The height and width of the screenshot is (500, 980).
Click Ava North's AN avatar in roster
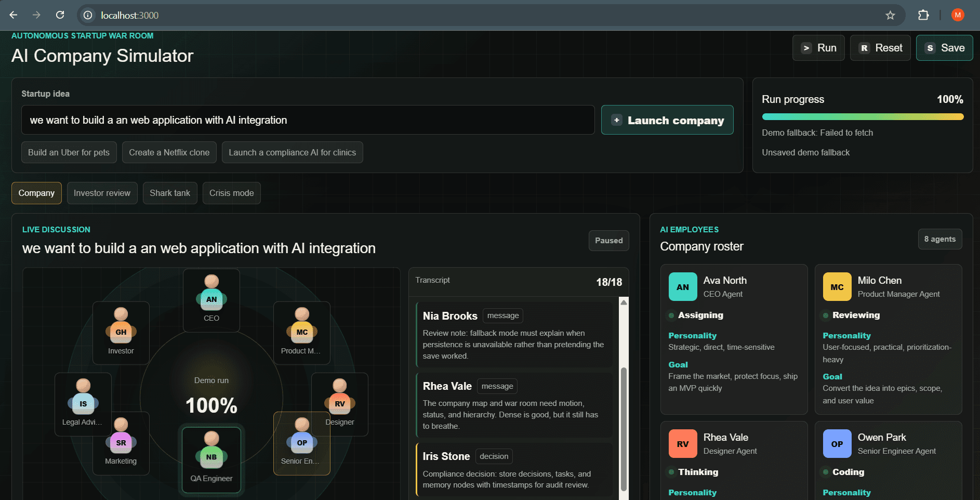click(x=683, y=287)
